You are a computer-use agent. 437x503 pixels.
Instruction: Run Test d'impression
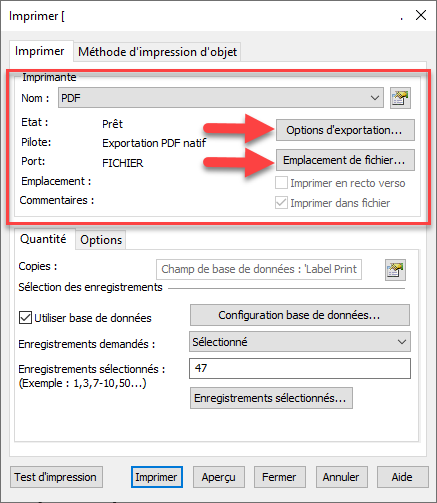coord(56,477)
